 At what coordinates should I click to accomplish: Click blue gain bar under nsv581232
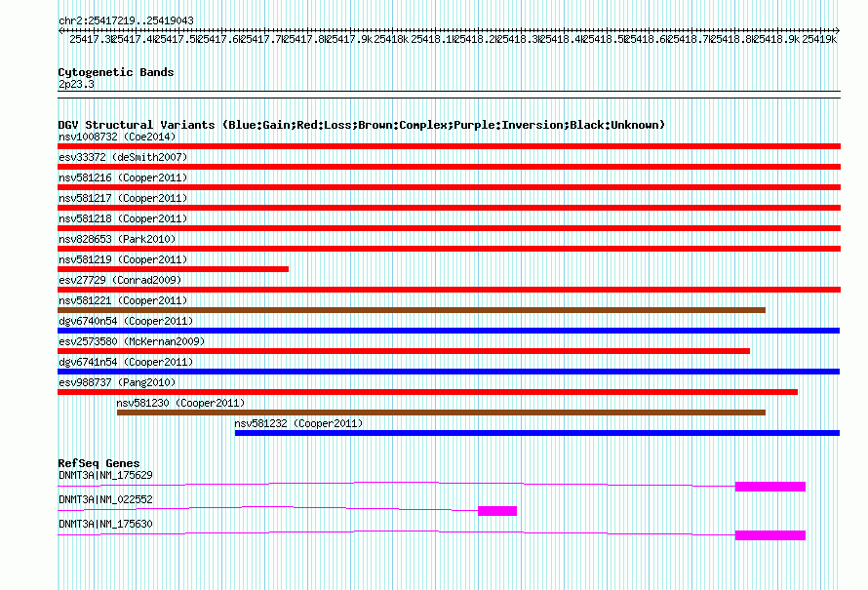pyautogui.click(x=537, y=433)
